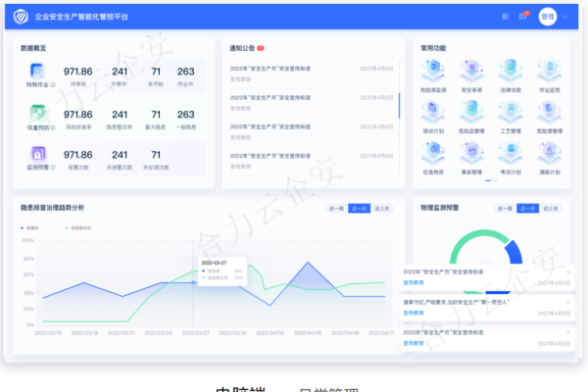
Task: Open the 应急物资 function icon
Action: (433, 153)
